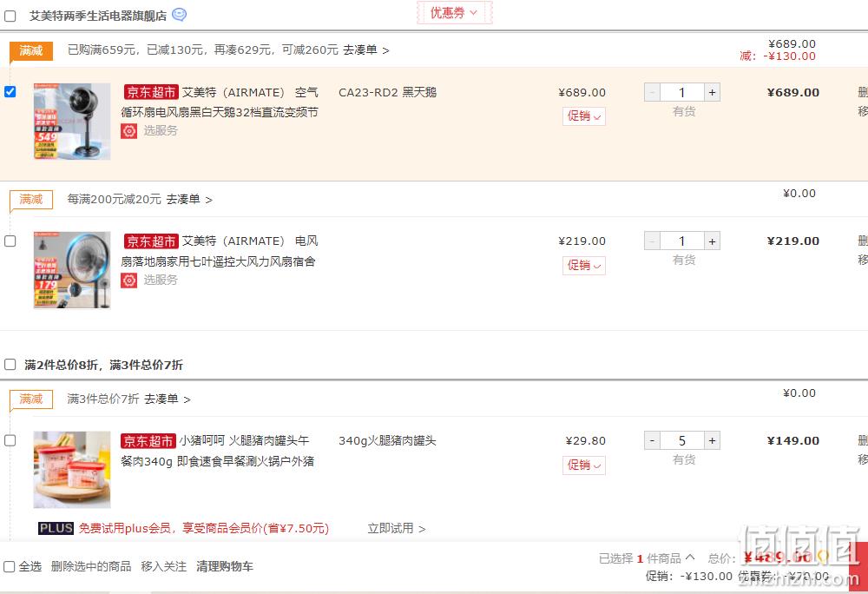Click quantity field for 电风扇落地扇
This screenshot has width=868, height=594.
coord(682,241)
